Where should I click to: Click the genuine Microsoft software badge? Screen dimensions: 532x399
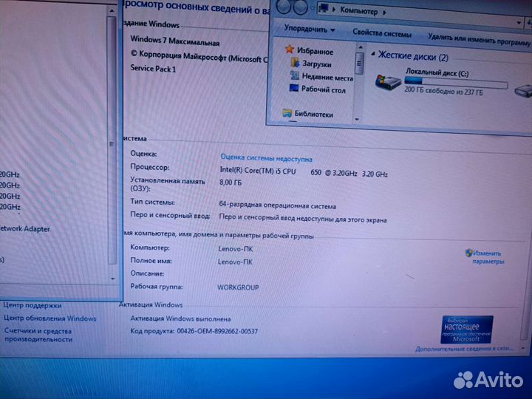pyautogui.click(x=467, y=329)
